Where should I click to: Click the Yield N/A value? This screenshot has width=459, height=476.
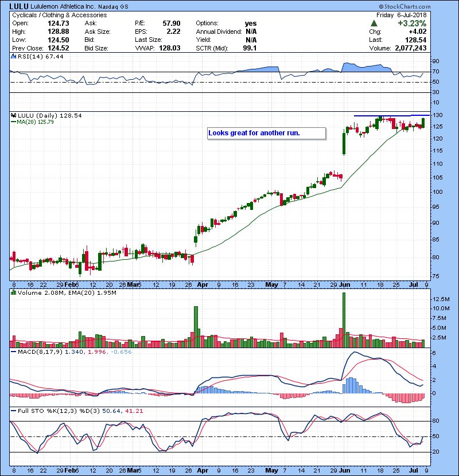(251, 40)
